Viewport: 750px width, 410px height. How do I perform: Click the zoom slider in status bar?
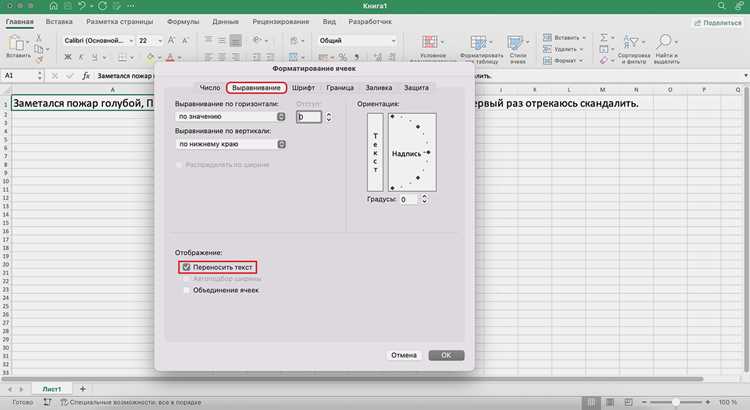(675, 403)
